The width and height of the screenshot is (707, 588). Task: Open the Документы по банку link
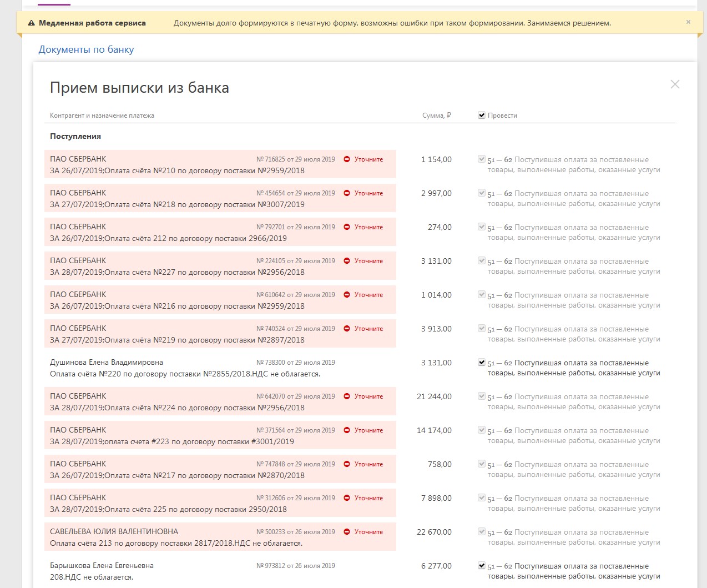(86, 49)
